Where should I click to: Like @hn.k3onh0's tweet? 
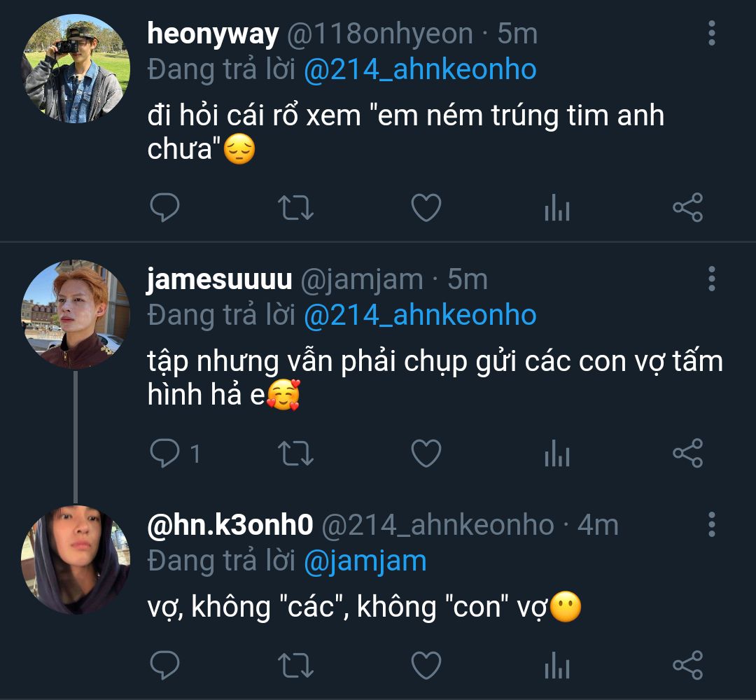pos(426,665)
